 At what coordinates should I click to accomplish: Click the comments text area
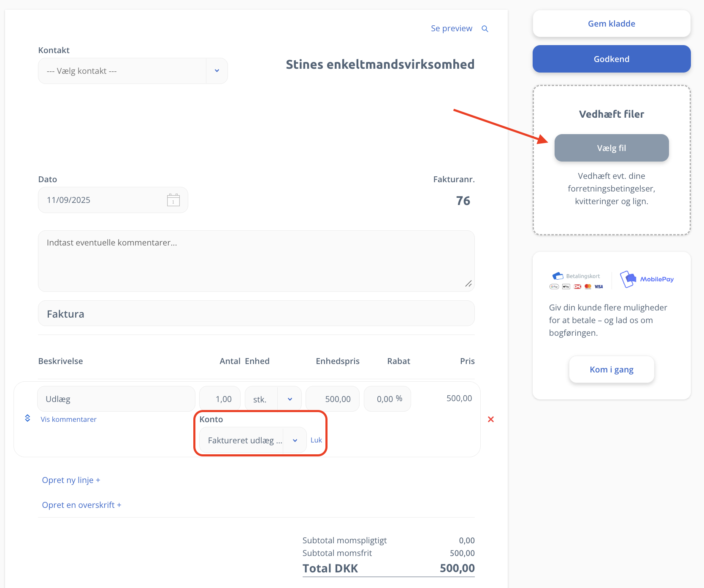pos(256,261)
